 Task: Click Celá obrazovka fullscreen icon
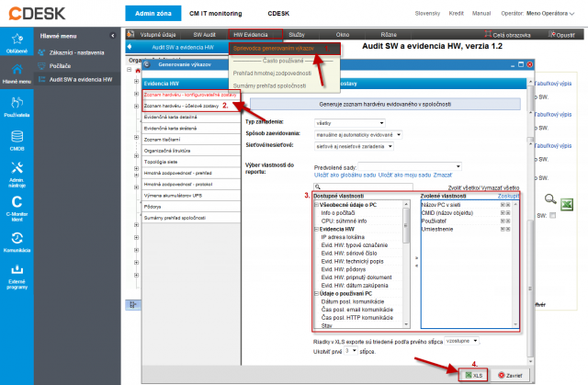pos(488,34)
